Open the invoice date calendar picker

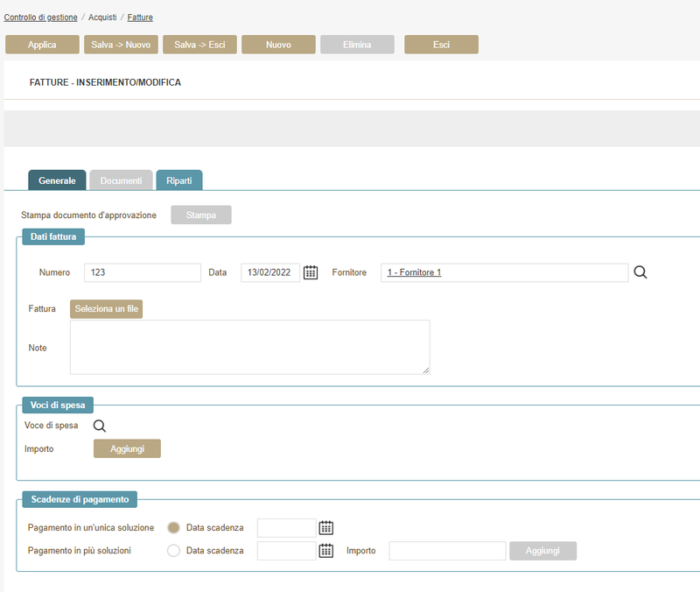311,272
